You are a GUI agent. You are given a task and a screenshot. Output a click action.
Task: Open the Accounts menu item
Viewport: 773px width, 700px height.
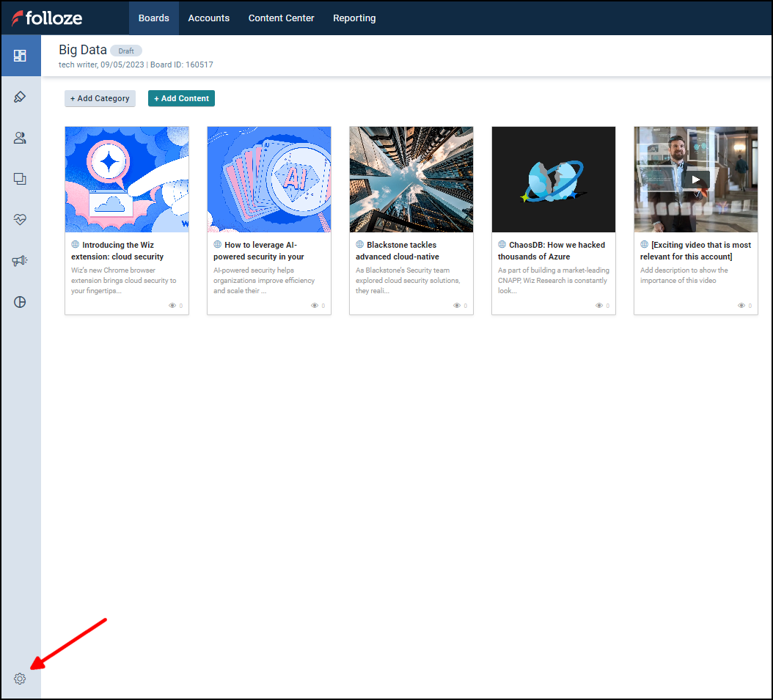[208, 18]
